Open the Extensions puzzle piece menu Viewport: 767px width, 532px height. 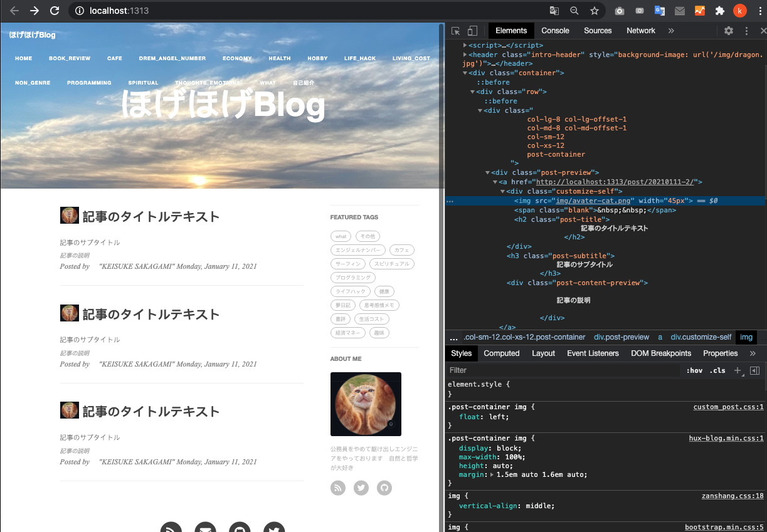click(x=719, y=11)
